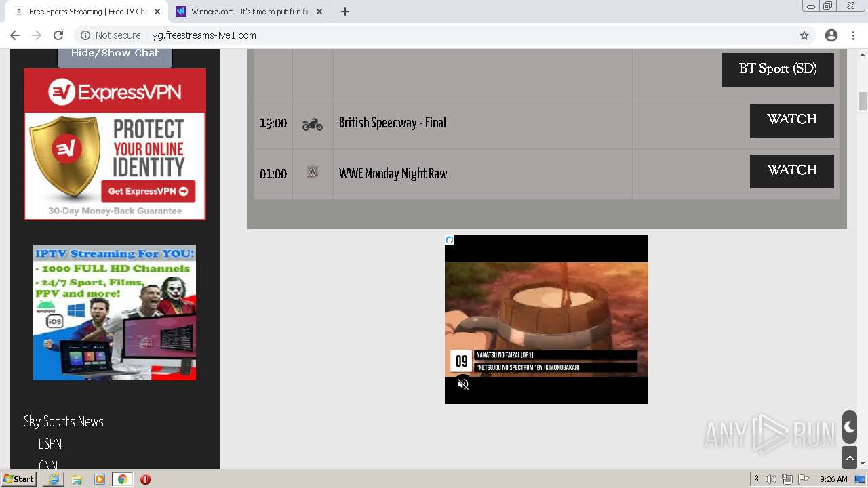This screenshot has height=488, width=868.
Task: Select British Speedway - Final text
Action: (x=393, y=123)
